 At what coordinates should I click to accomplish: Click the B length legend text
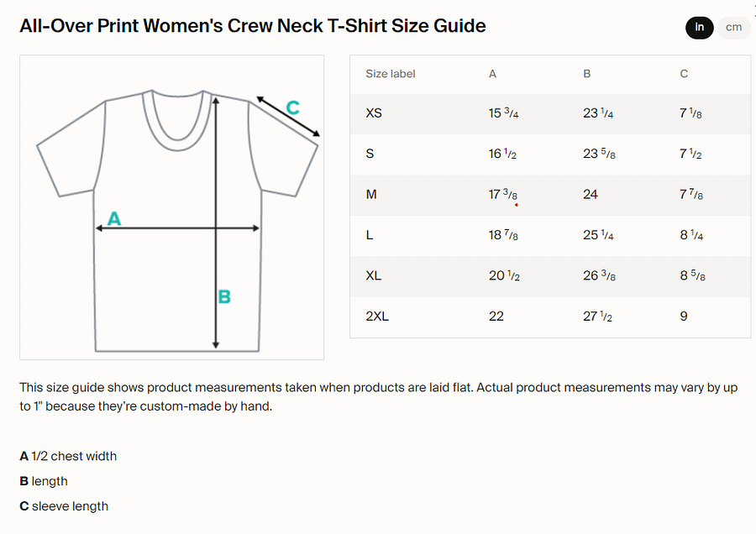click(44, 481)
